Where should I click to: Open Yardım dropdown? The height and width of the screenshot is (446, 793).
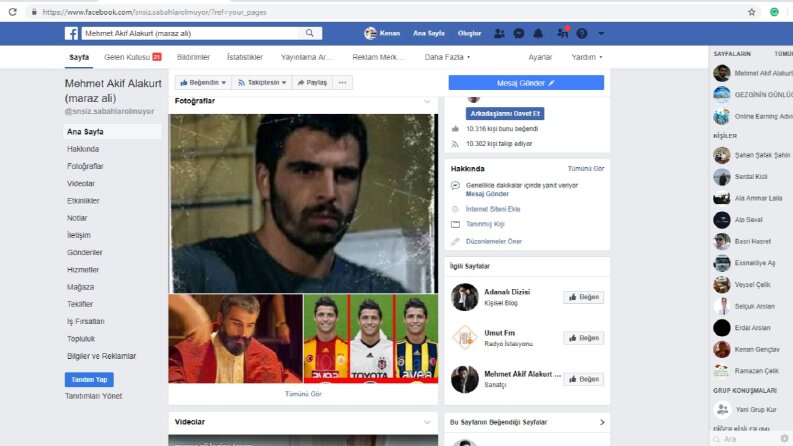click(x=587, y=57)
